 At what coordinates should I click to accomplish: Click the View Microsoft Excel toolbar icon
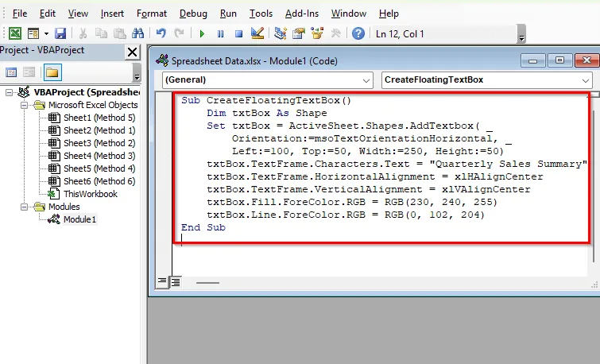[x=15, y=33]
